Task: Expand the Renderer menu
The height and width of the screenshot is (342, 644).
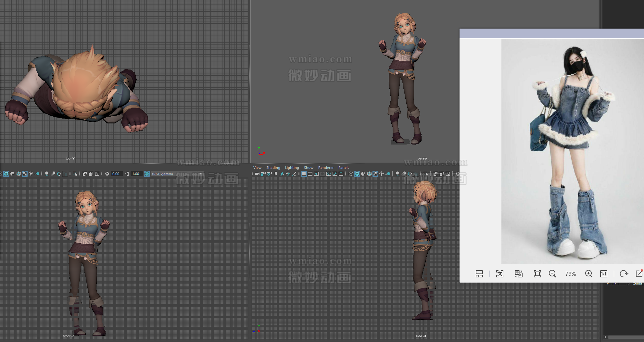Action: pyautogui.click(x=326, y=168)
